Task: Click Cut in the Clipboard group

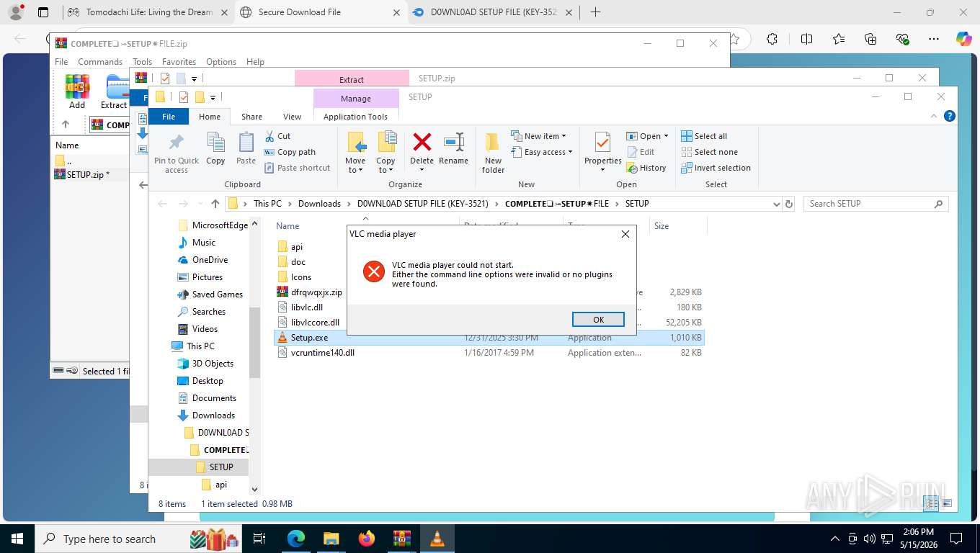Action: pyautogui.click(x=277, y=136)
